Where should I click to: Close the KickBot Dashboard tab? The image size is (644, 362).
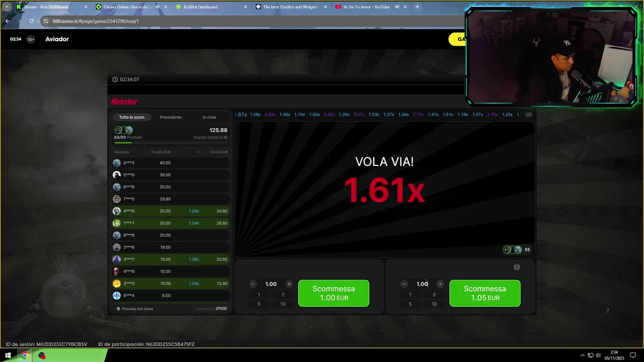point(246,7)
